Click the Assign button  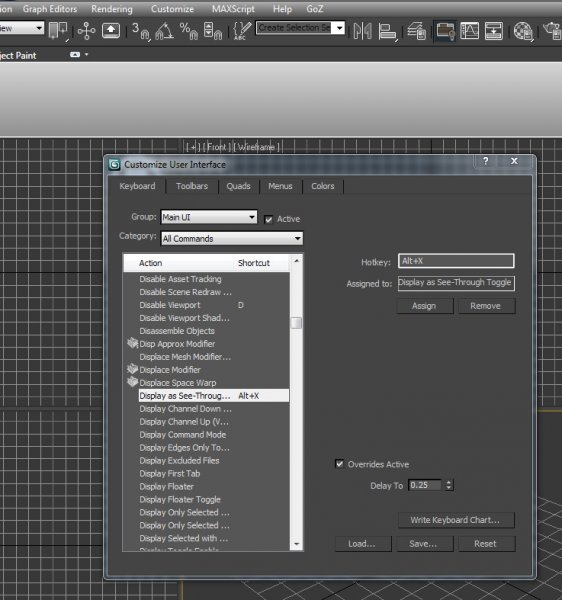(424, 306)
